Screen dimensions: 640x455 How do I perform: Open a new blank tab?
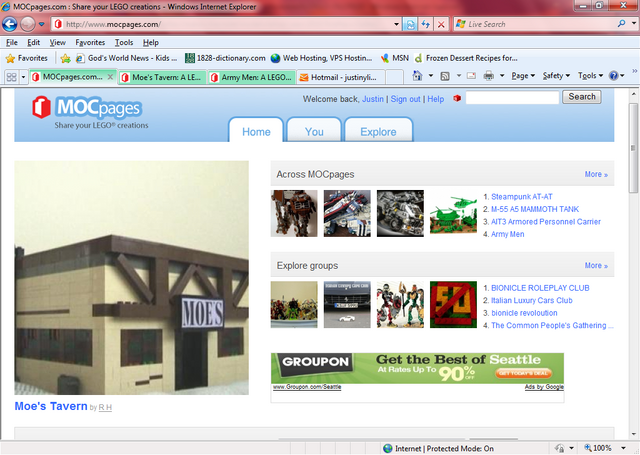pyautogui.click(x=394, y=77)
